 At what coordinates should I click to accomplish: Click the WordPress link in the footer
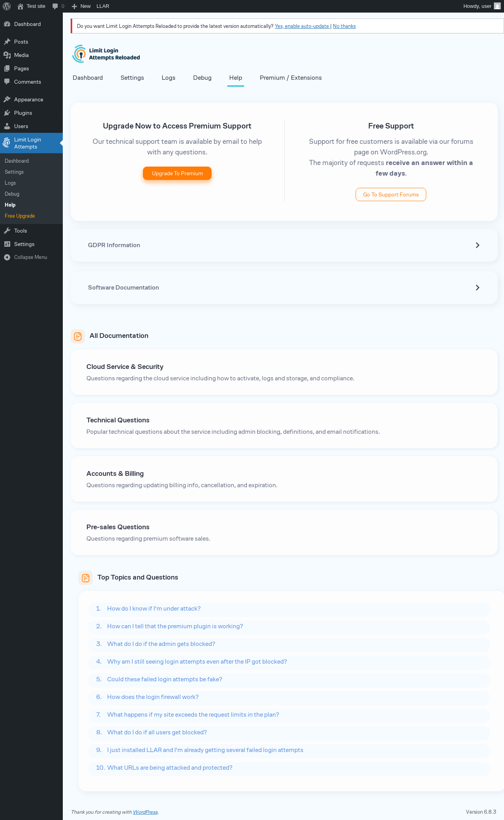(x=145, y=812)
